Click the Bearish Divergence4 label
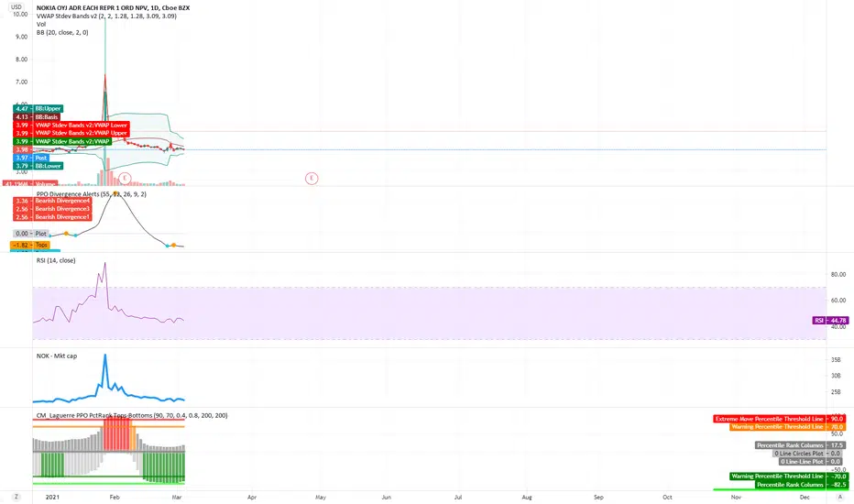 pyautogui.click(x=52, y=201)
